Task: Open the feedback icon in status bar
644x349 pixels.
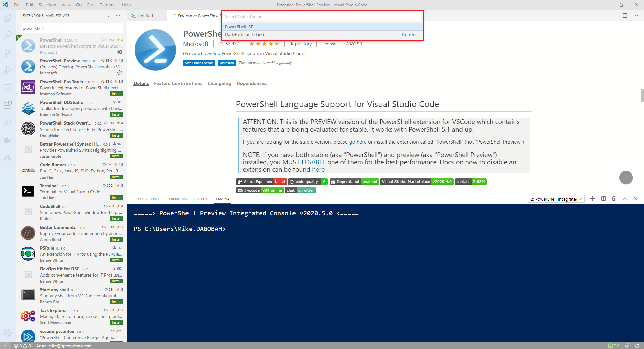Action: click(x=627, y=346)
